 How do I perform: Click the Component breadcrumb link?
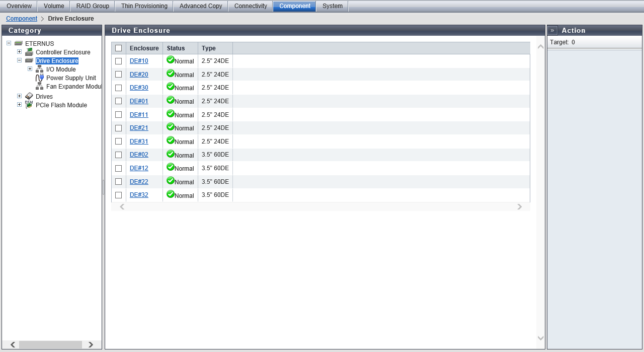(22, 19)
